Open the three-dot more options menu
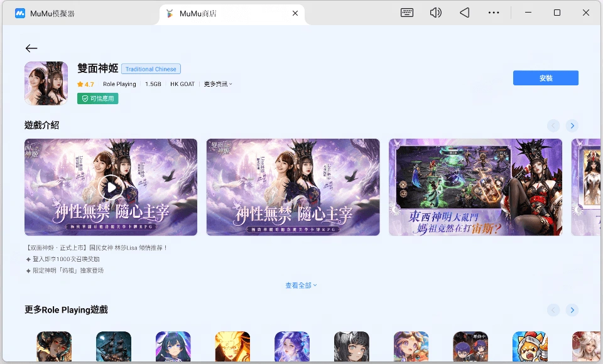This screenshot has height=364, width=603. click(494, 13)
